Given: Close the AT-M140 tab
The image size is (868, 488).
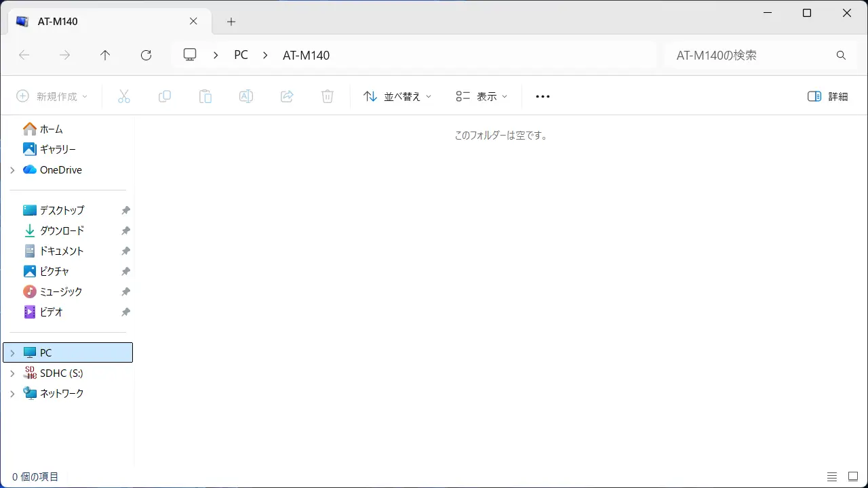Looking at the screenshot, I should pyautogui.click(x=193, y=22).
